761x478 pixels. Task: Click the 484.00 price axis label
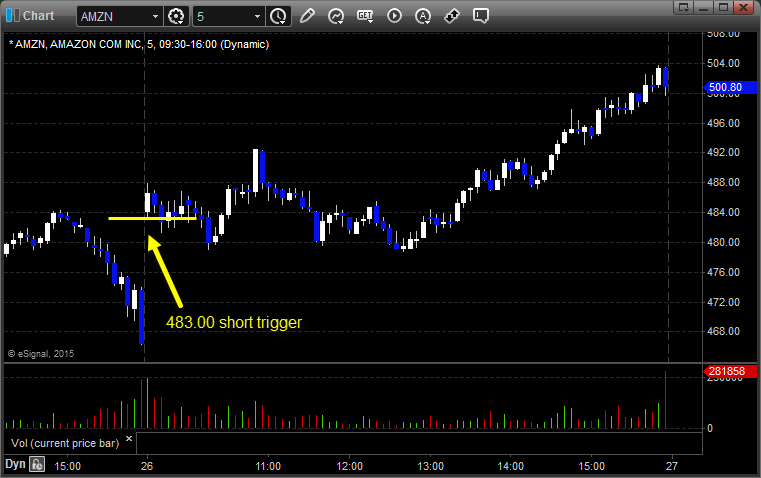pos(723,212)
